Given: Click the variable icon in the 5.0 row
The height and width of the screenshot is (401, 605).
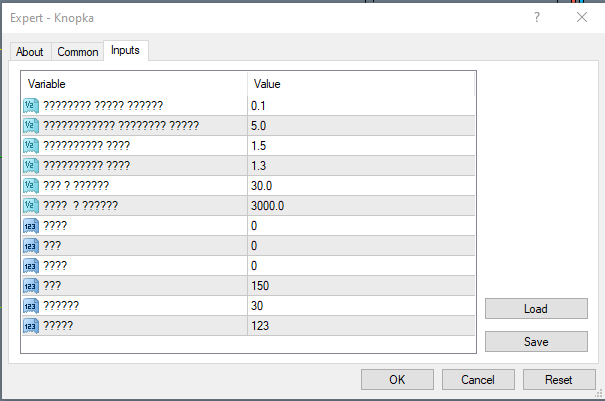Looking at the screenshot, I should [30, 125].
